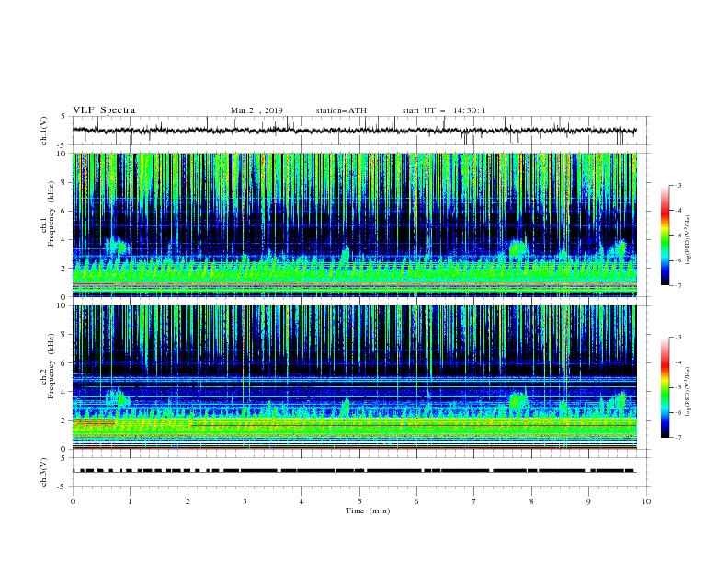Viewport: 728px width, 563px height.
Task: Click the ch.1 black waveform trace
Action: click(354, 131)
